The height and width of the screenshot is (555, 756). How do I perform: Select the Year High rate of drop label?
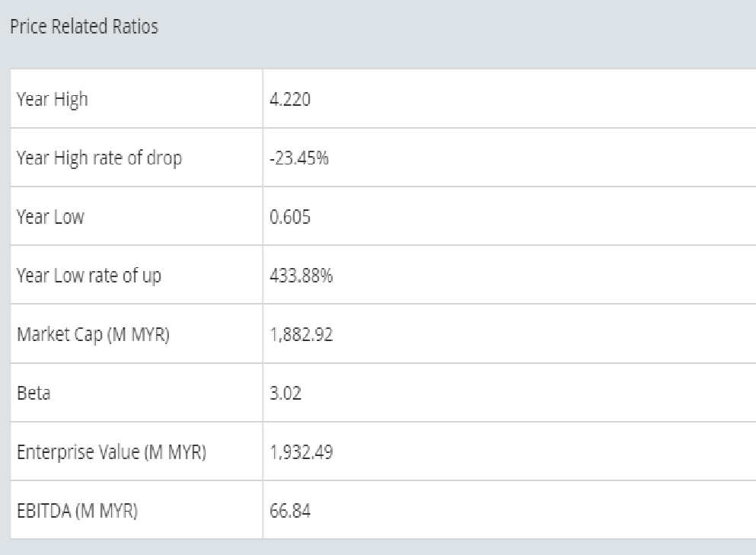(x=99, y=158)
